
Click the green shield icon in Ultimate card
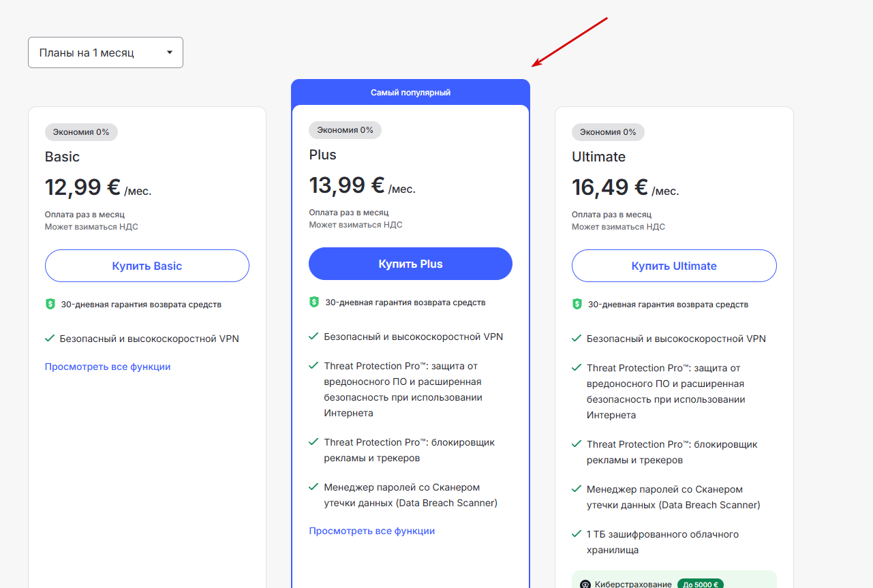577,305
